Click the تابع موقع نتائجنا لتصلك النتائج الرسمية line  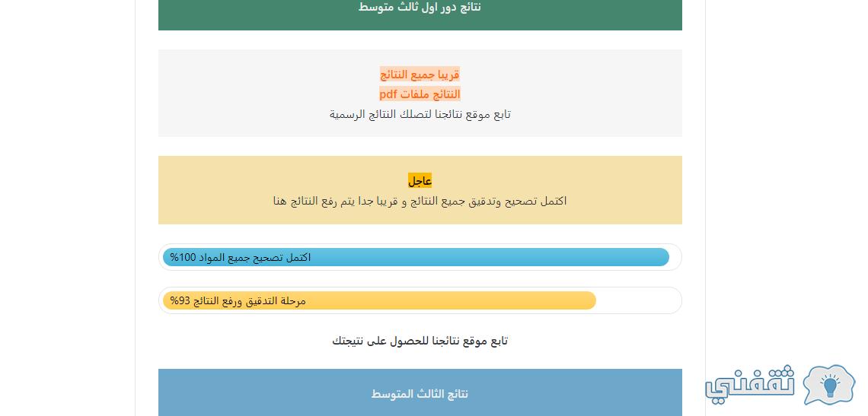(420, 115)
